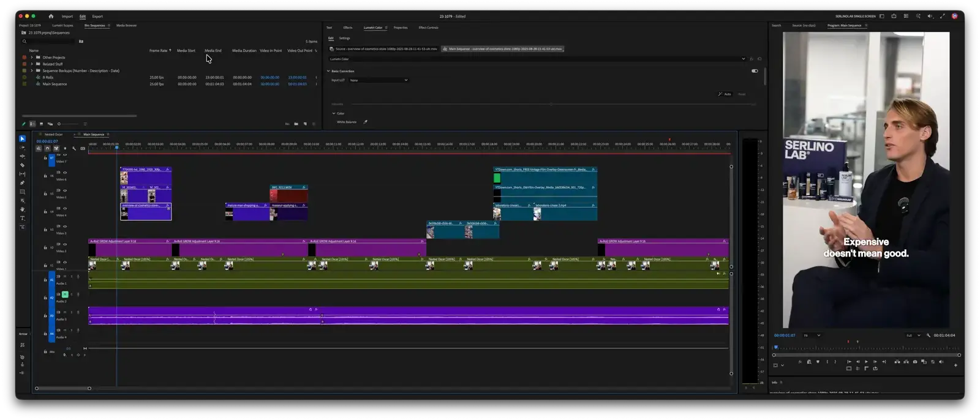Open the Input LUT dropdown
The width and height of the screenshot is (980, 420).
(x=378, y=80)
